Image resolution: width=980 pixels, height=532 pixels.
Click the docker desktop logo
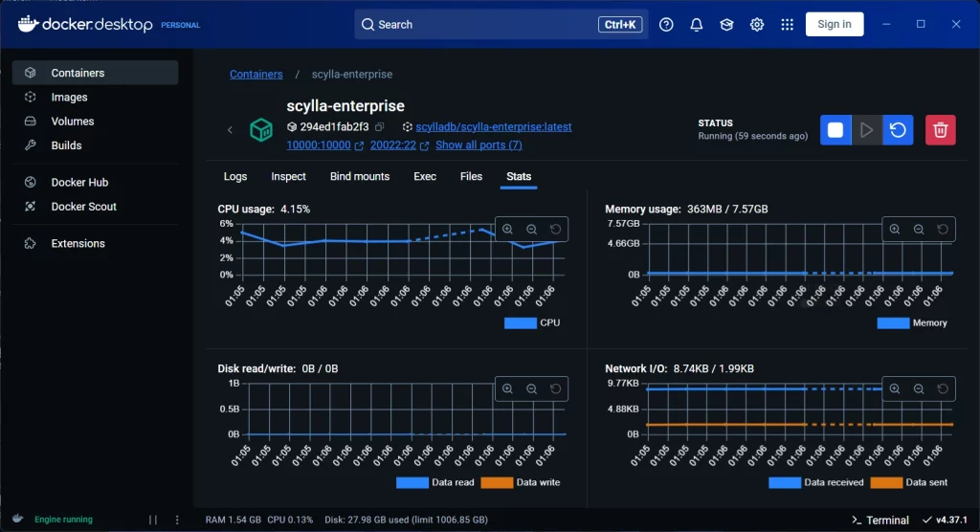85,24
